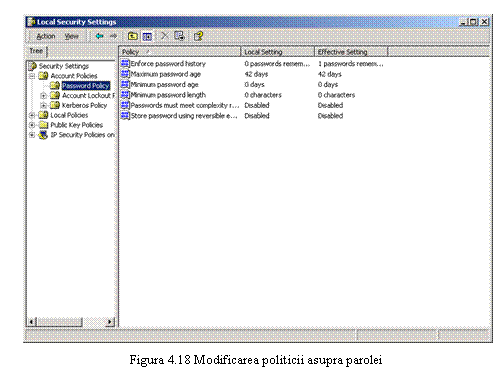Click the Up one level folder icon

(x=133, y=36)
